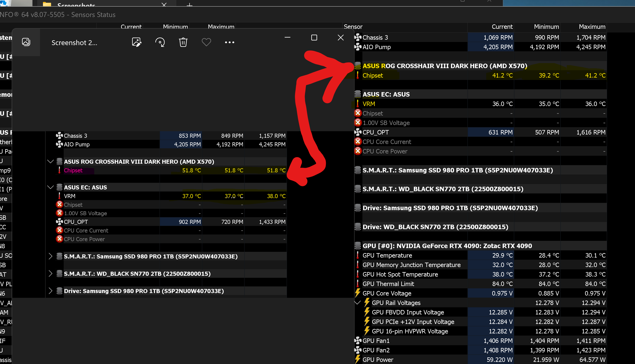
Task: Click thermometer icon beside GPU Temperature
Action: (x=358, y=255)
